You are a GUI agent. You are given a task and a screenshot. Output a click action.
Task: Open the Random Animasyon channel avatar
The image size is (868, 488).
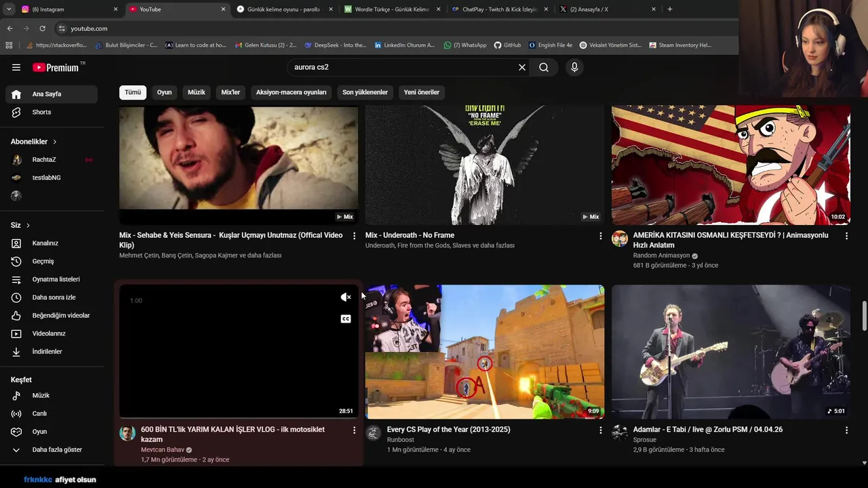(620, 239)
